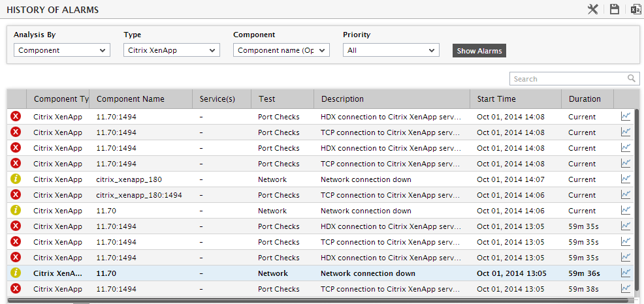
Task: Click critical icon for citrix_xenapp_180:1494 row
Action: tap(16, 195)
